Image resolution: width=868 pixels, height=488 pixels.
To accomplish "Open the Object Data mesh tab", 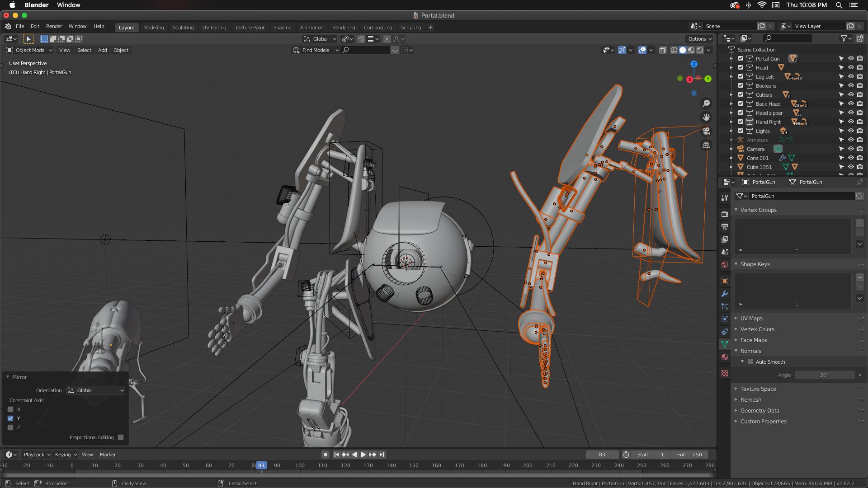I will pyautogui.click(x=725, y=344).
